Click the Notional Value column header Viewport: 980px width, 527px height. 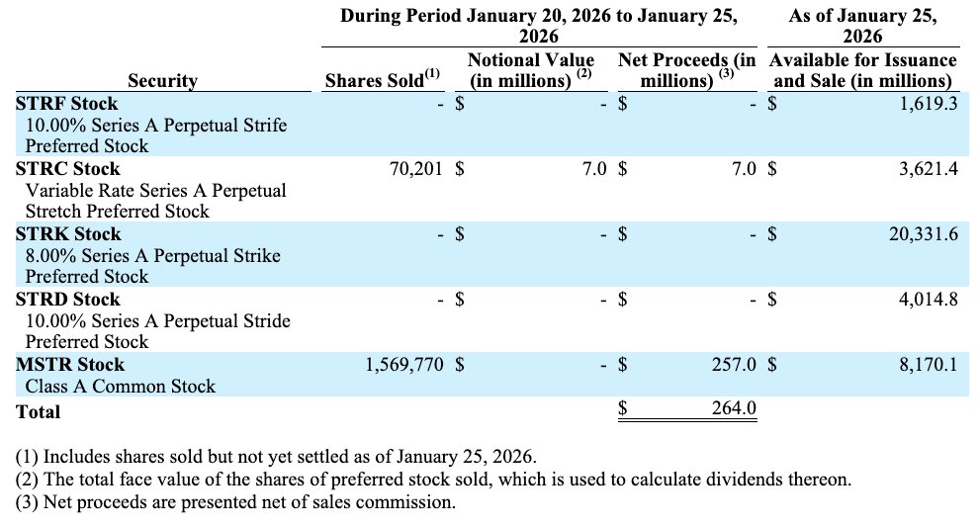[530, 70]
